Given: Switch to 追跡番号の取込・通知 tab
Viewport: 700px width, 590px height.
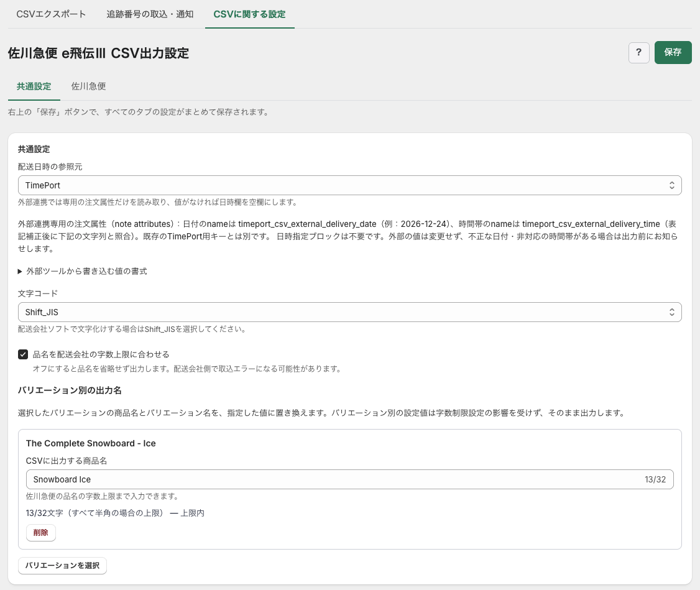Looking at the screenshot, I should 150,14.
